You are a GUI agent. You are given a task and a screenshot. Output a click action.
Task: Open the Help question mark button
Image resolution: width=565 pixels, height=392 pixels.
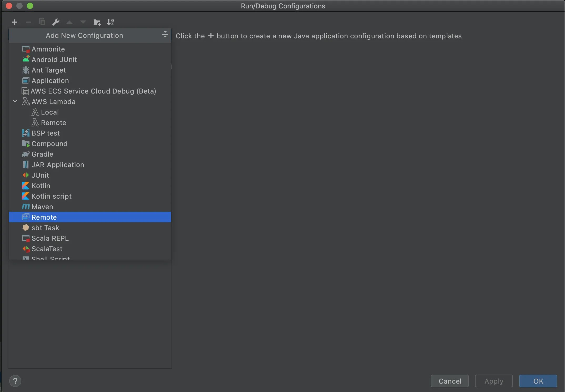click(x=15, y=381)
